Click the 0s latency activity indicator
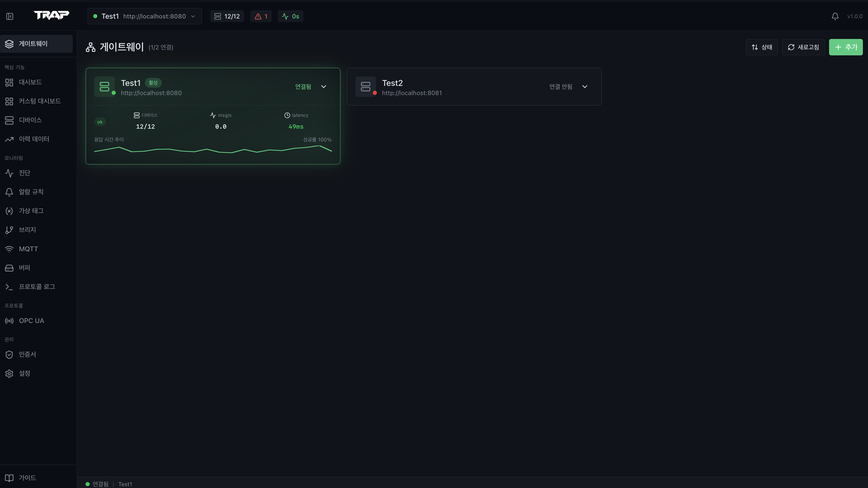The width and height of the screenshot is (868, 488). pos(290,16)
